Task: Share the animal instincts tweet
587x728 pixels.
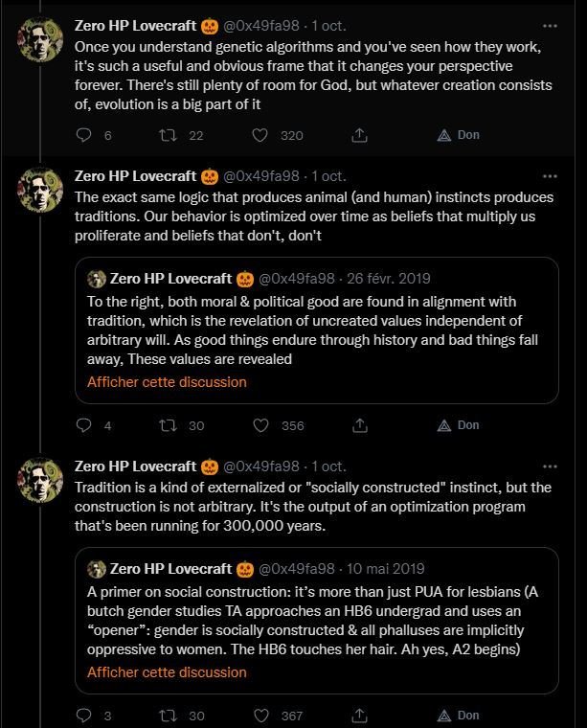Action: pos(359,425)
